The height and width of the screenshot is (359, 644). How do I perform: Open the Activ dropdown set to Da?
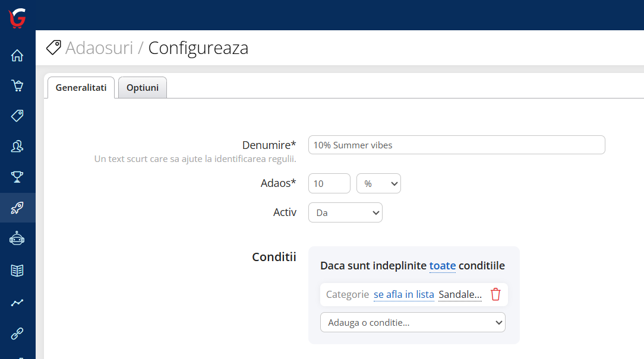click(345, 212)
